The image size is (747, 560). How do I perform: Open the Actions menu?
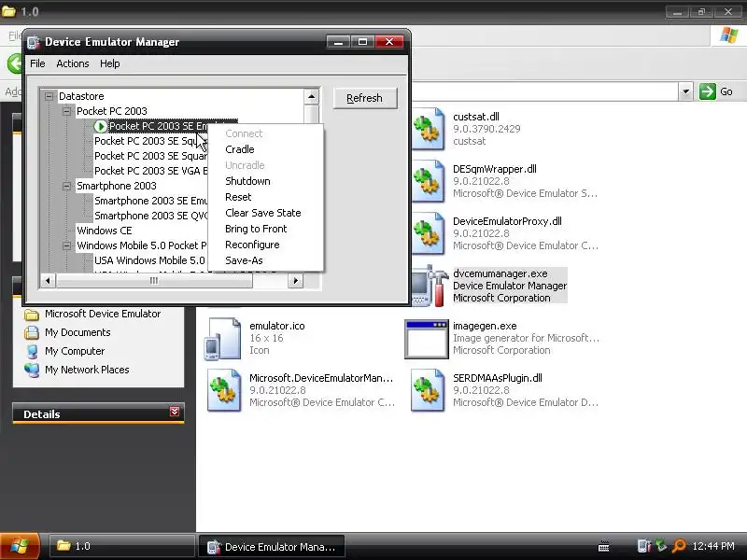[73, 63]
